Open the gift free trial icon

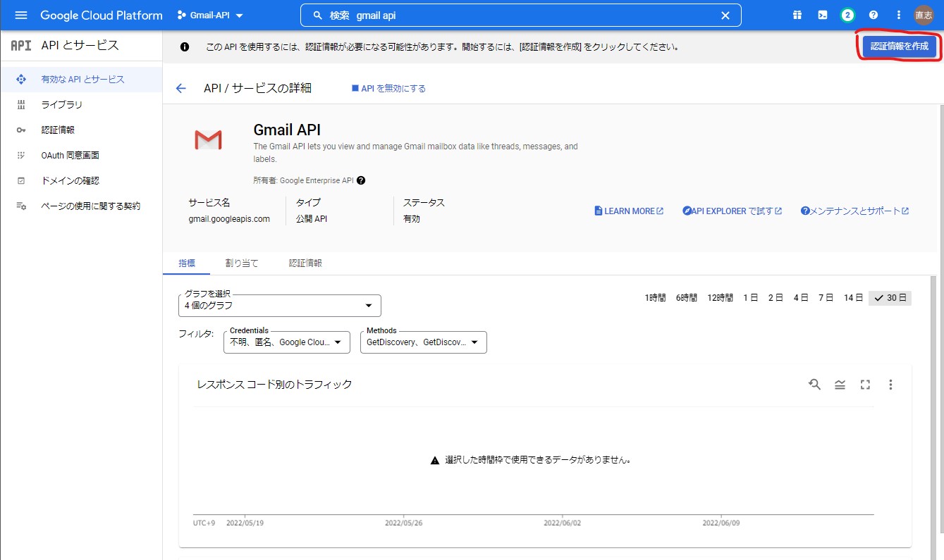pos(797,15)
